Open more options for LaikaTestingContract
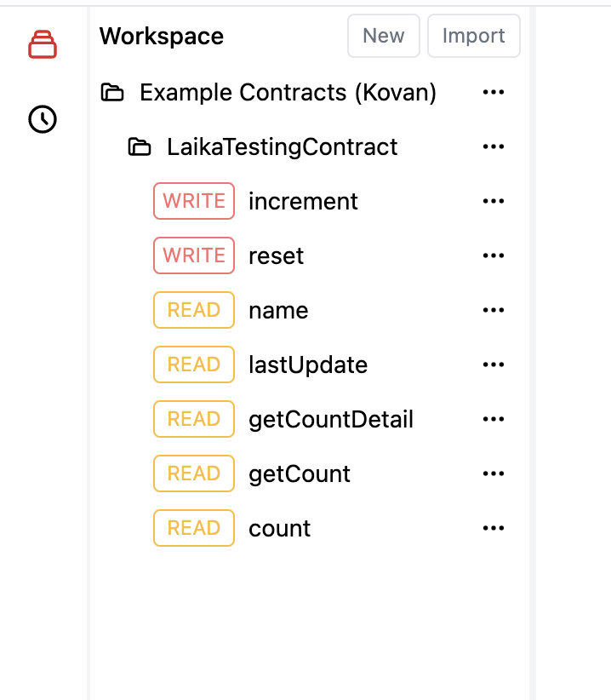This screenshot has width=611, height=700. (494, 147)
